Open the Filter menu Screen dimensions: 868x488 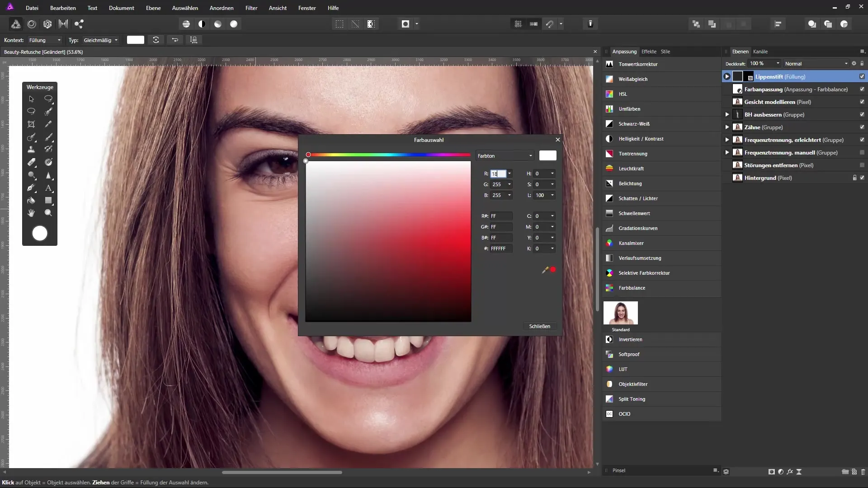click(251, 8)
